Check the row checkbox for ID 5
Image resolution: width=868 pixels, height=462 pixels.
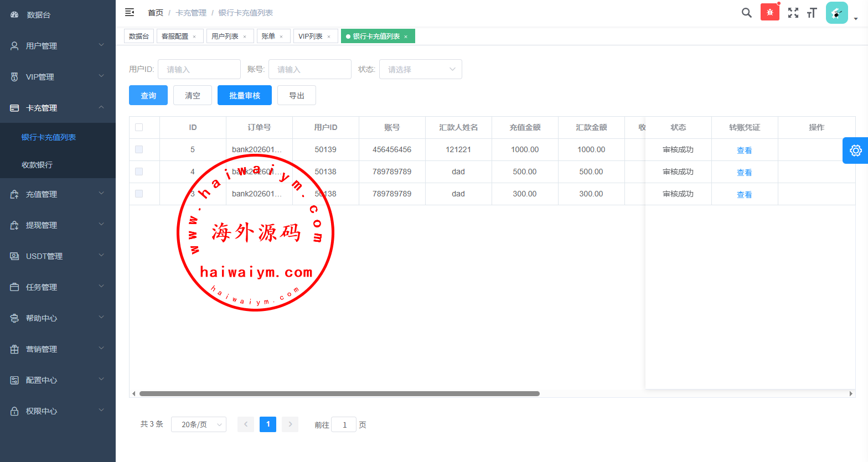coord(139,149)
